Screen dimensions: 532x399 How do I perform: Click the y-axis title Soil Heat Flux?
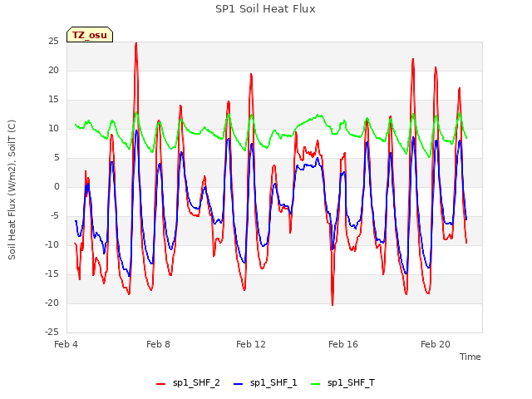tap(12, 190)
